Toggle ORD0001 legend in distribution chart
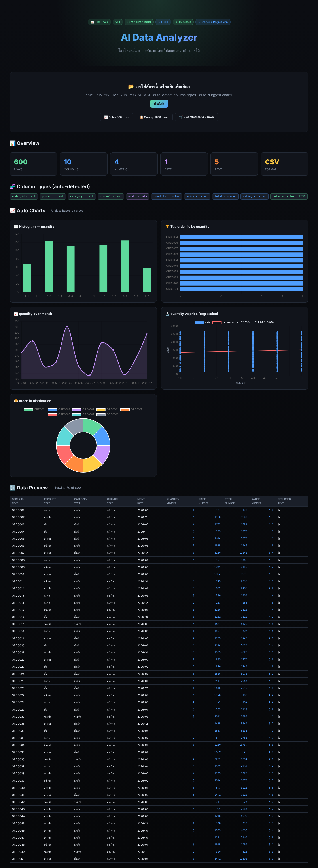Viewport: 318px width, 868px height. 35,410
